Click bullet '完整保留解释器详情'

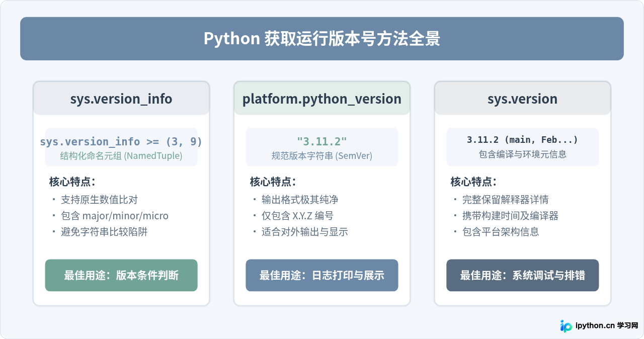[506, 200]
